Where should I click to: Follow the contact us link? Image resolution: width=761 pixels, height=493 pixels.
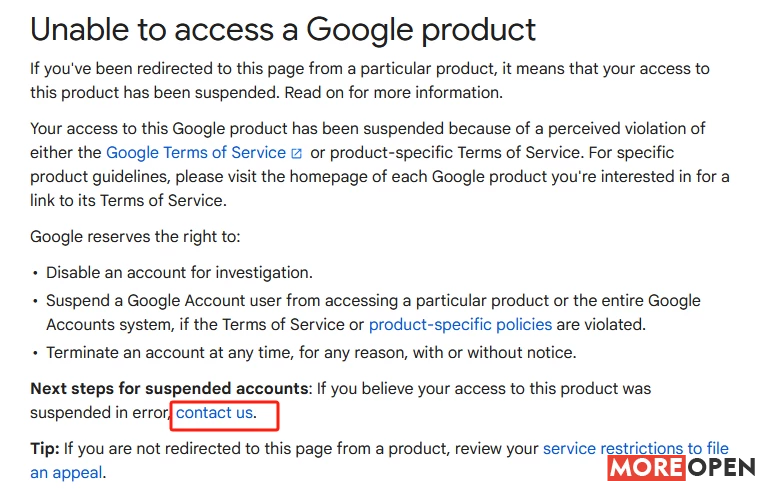coord(214,412)
